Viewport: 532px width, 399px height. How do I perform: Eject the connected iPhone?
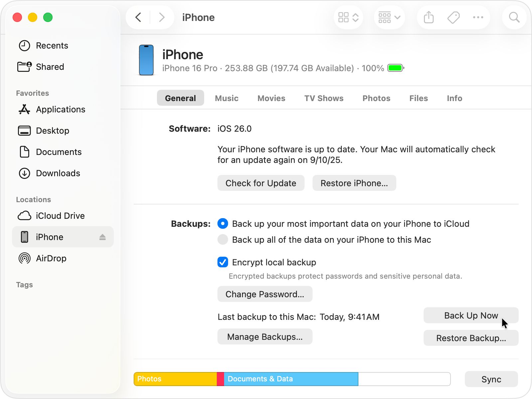pos(102,237)
